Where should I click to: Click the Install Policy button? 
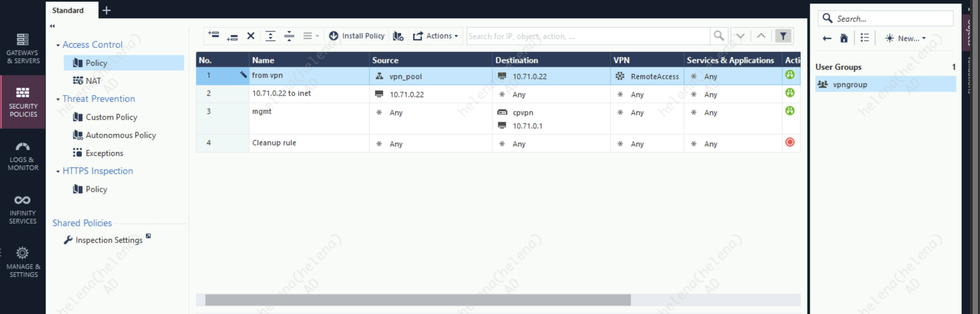(357, 36)
